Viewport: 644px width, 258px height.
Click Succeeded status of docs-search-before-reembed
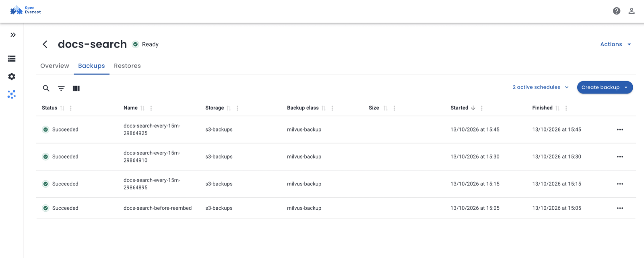pos(60,208)
